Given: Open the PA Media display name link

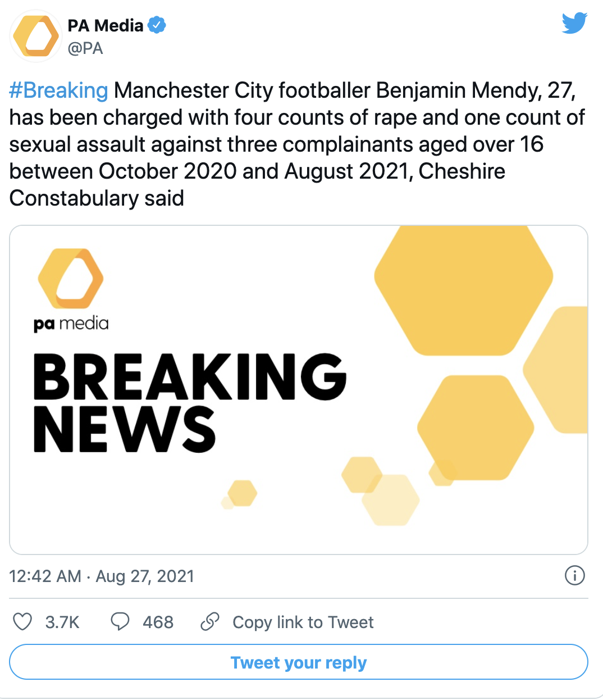Looking at the screenshot, I should tap(106, 25).
